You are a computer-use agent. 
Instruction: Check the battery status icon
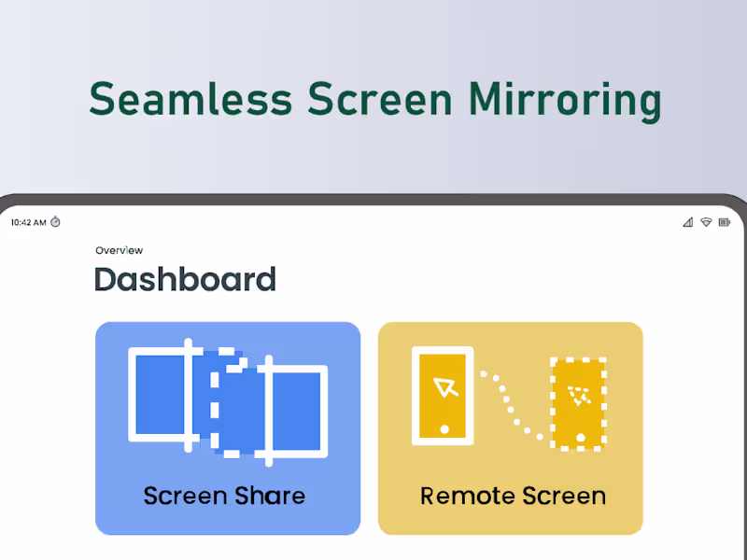click(724, 223)
